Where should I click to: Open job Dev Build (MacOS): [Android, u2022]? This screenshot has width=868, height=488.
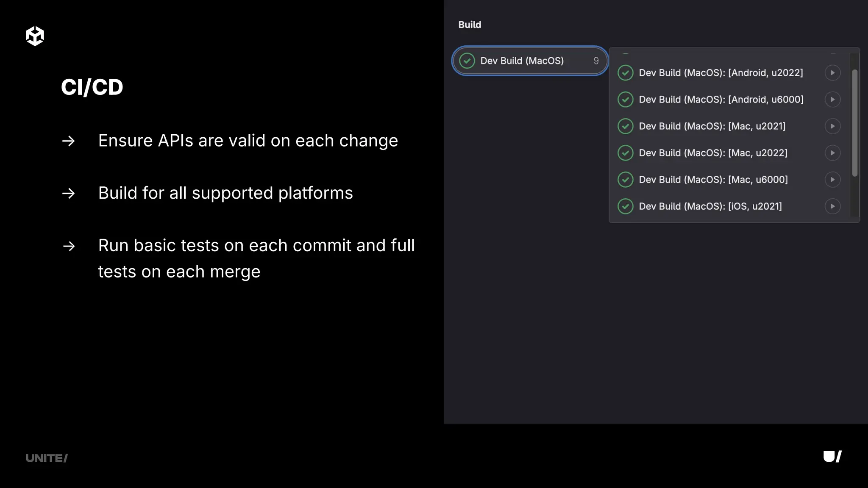pos(721,73)
